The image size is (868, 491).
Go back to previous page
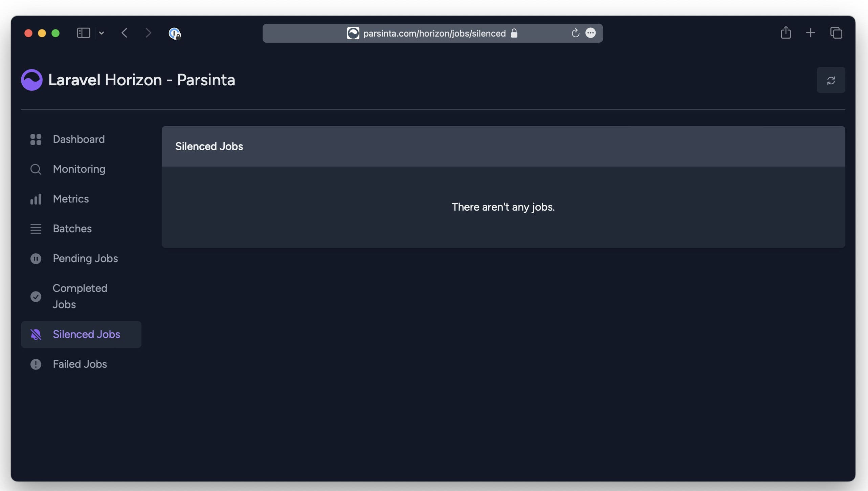(124, 33)
